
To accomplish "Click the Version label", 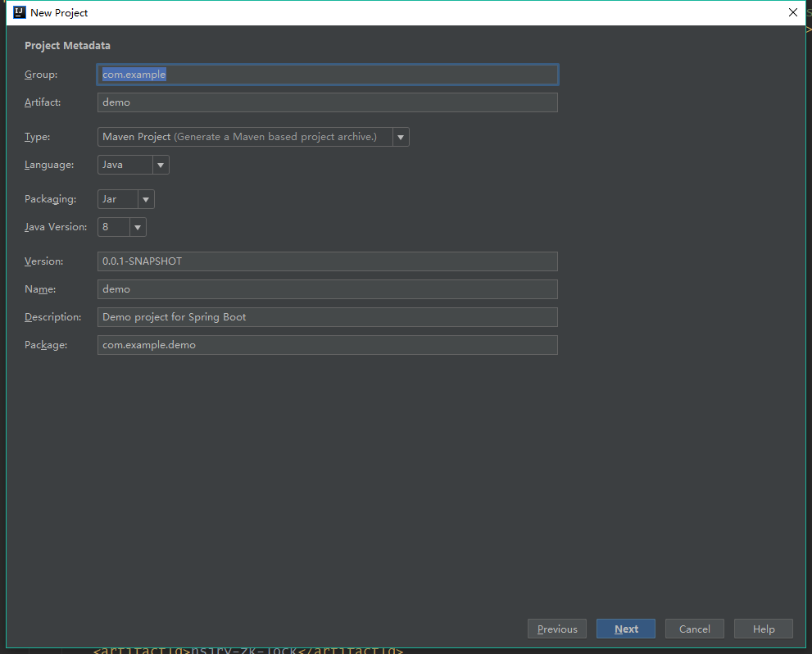I will [44, 261].
